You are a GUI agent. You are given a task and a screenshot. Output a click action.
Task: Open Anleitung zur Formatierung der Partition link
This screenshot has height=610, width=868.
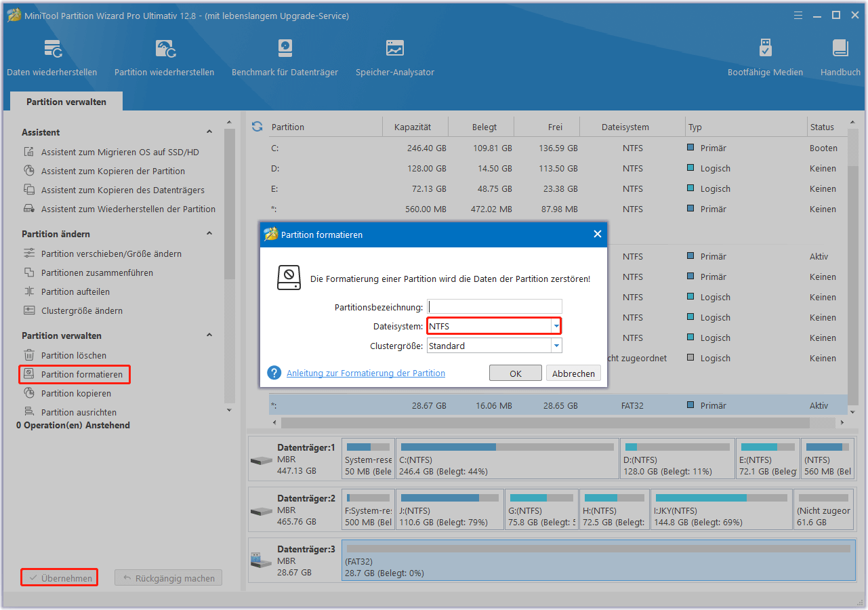pyautogui.click(x=366, y=373)
